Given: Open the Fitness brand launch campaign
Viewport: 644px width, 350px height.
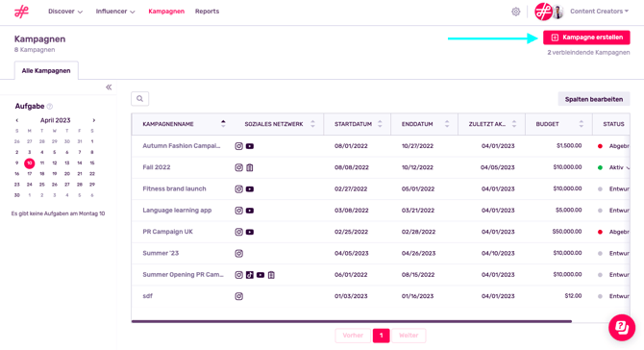Looking at the screenshot, I should pyautogui.click(x=174, y=188).
